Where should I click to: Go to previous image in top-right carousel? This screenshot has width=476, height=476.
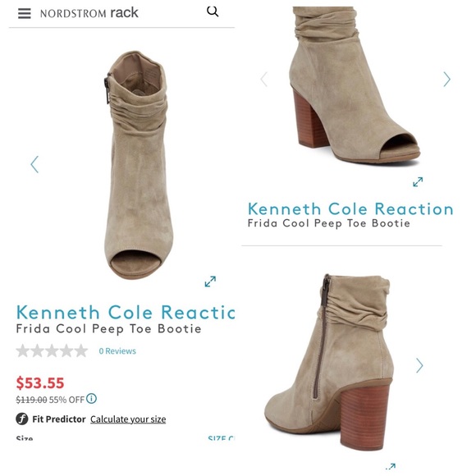[x=263, y=80]
